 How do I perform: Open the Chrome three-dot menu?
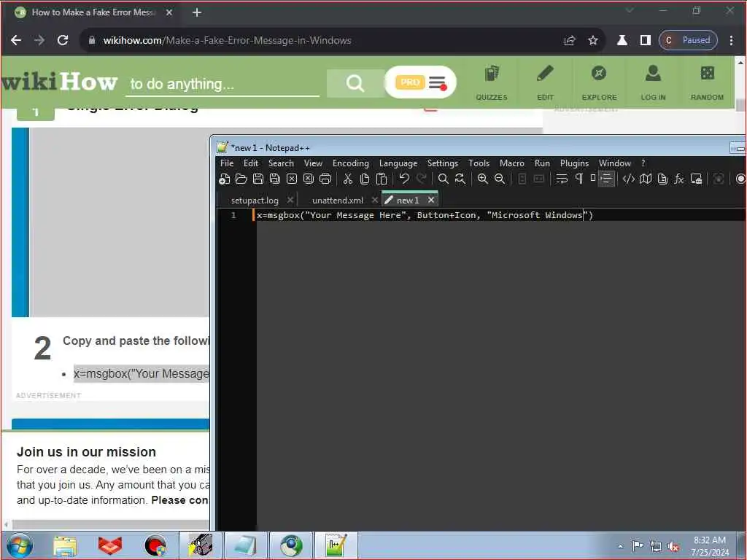point(731,41)
